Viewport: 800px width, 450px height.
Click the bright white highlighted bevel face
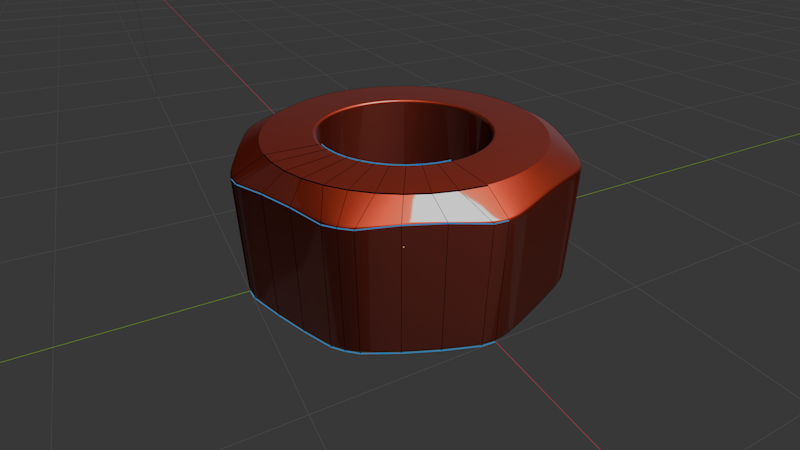pos(449,210)
